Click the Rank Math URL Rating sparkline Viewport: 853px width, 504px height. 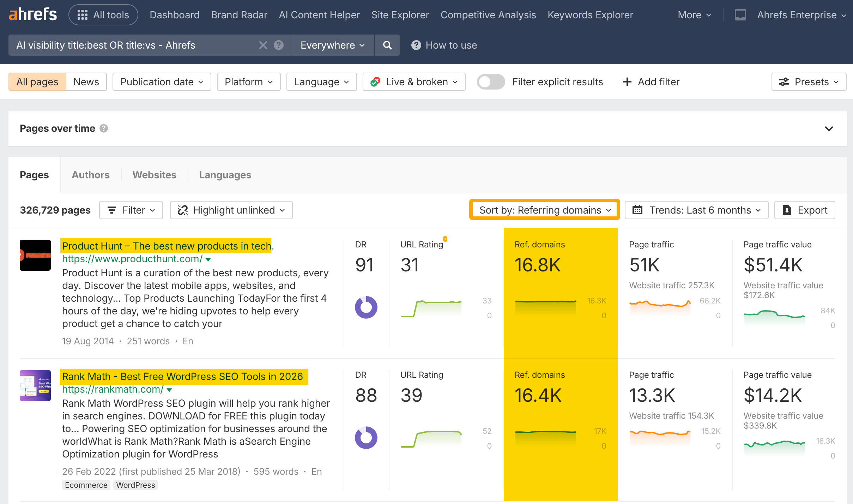point(431,439)
